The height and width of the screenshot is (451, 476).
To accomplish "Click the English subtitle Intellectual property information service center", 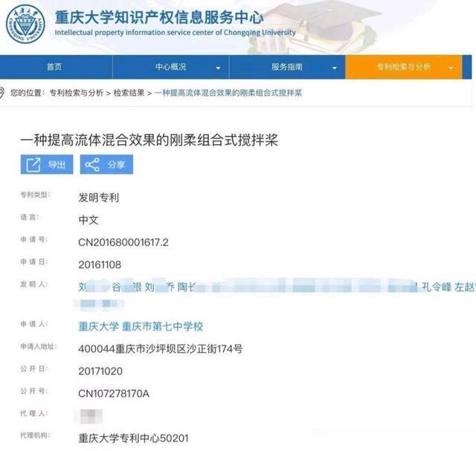I will pyautogui.click(x=176, y=33).
